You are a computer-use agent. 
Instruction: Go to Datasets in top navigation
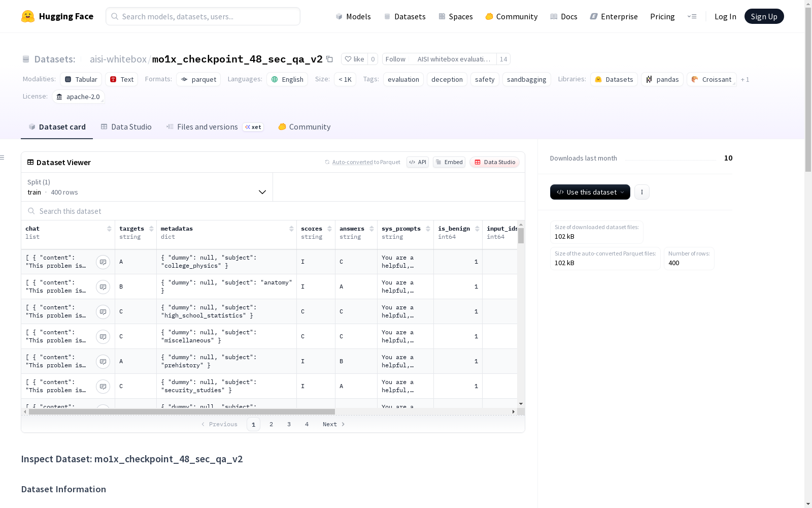click(x=404, y=16)
